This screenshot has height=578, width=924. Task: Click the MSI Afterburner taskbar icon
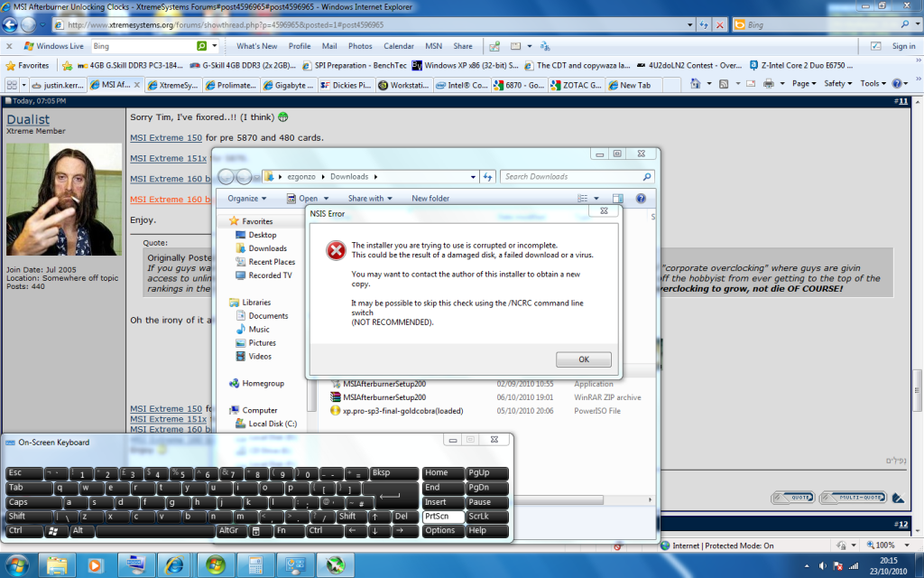335,565
